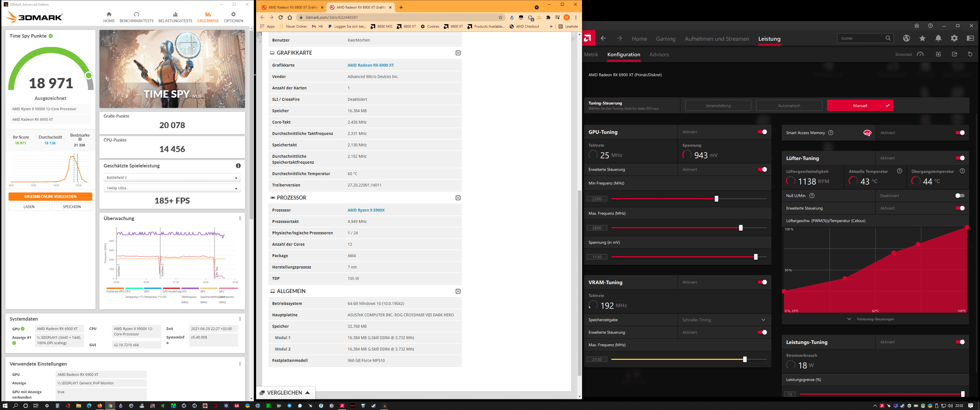Show help for Smart Access Memory
Image resolution: width=980 pixels, height=410 pixels.
click(831, 133)
